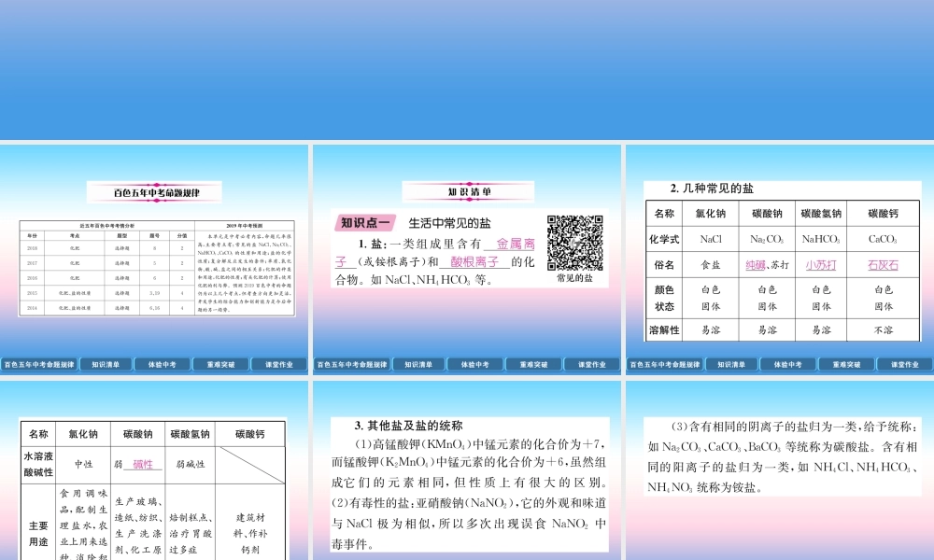The height and width of the screenshot is (560, 934).
Task: Click the 食盐 cell in the 俗名 row
Action: 711,265
